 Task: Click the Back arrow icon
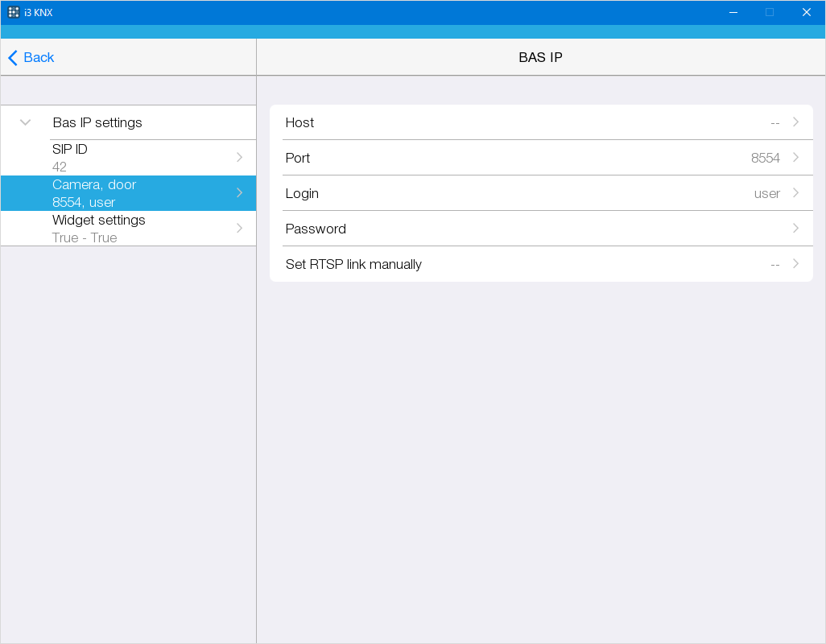13,58
